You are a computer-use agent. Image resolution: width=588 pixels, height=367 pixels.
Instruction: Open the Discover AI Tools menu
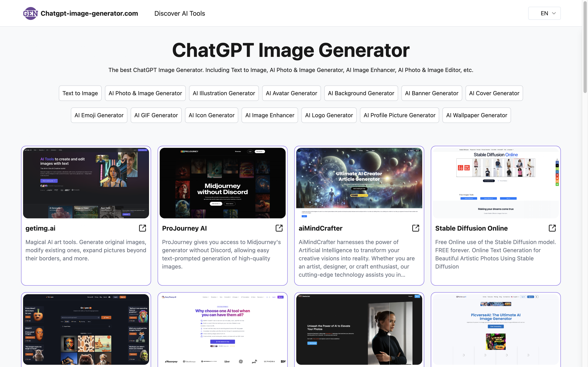click(x=179, y=13)
